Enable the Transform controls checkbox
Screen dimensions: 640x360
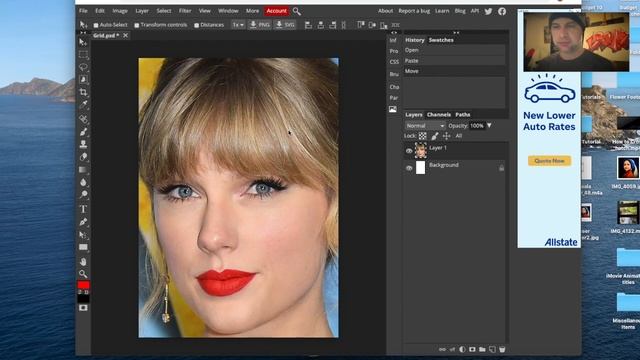click(x=137, y=25)
